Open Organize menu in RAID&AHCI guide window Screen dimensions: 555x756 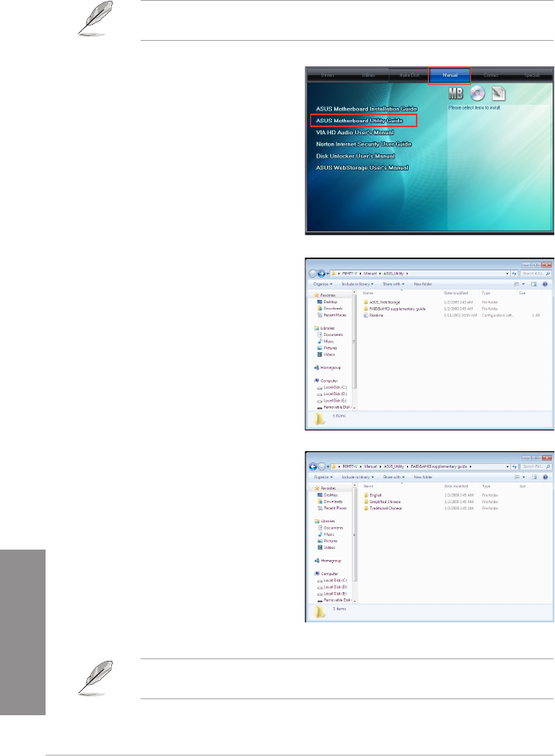(x=323, y=478)
